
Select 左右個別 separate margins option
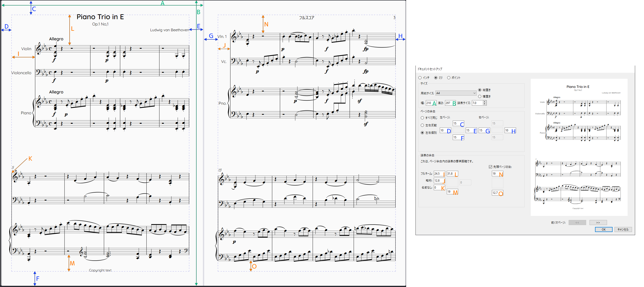click(x=422, y=133)
